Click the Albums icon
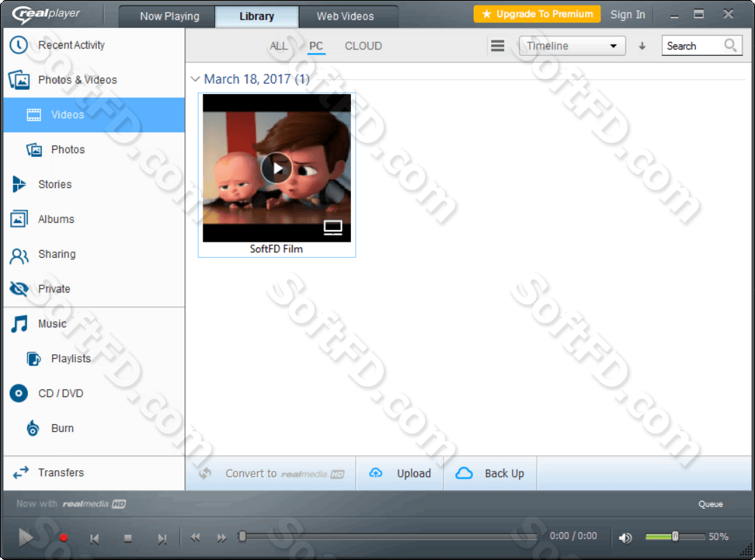This screenshot has width=755, height=560. coord(19,219)
